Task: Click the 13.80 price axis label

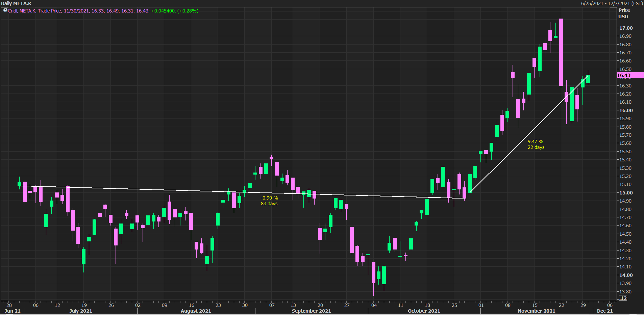Action: pyautogui.click(x=625, y=292)
